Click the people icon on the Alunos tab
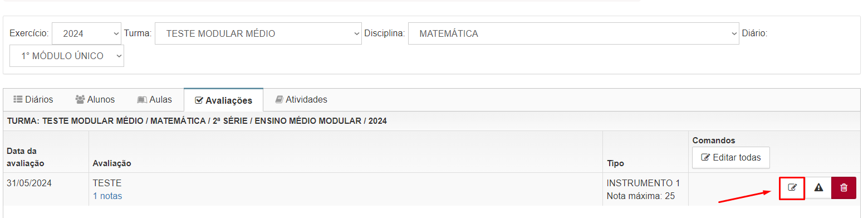Image resolution: width=868 pixels, height=218 pixels. point(80,100)
